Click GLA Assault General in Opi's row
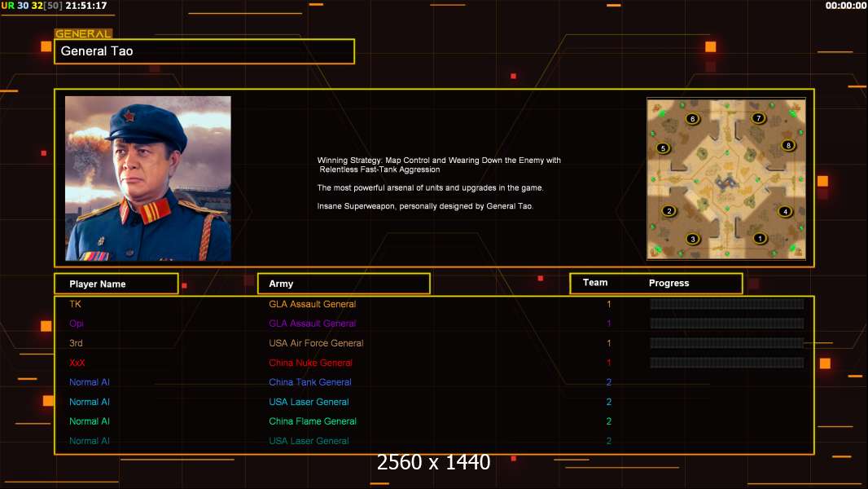Viewport: 868px width, 489px height. coord(312,324)
